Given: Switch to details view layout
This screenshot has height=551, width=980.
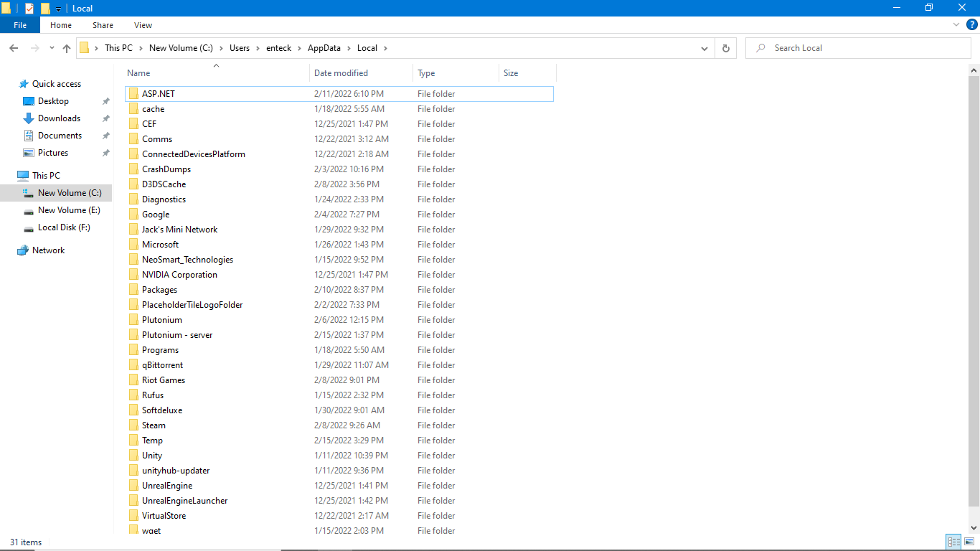Looking at the screenshot, I should pos(953,542).
